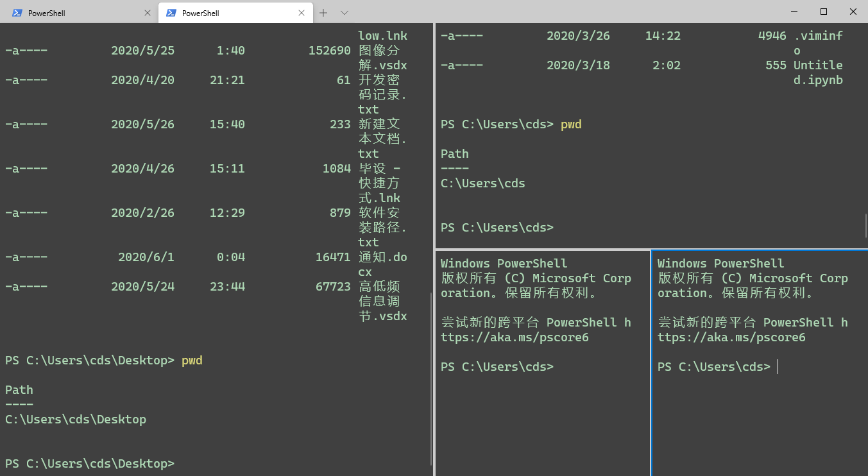Image resolution: width=868 pixels, height=476 pixels.
Task: Click pwd command in the upper-right pane
Action: coord(571,124)
